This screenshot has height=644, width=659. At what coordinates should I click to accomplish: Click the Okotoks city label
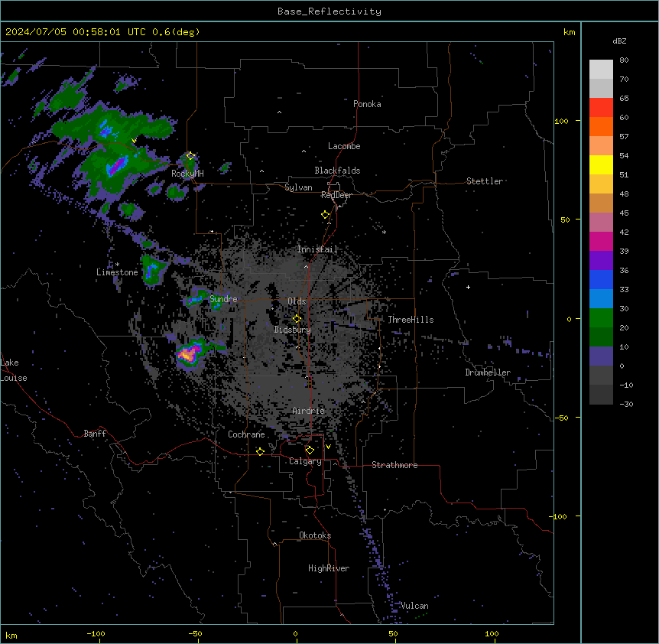point(315,535)
